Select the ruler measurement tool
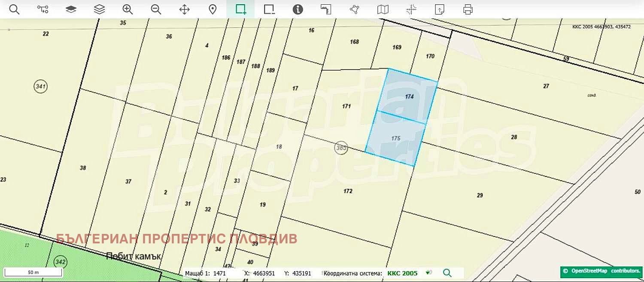The image size is (644, 282). pyautogui.click(x=326, y=9)
